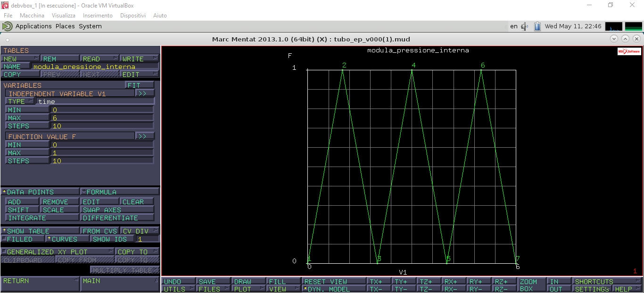Screen dimensions: 644x293
Task: Open the WRITE table submenu
Action: pyautogui.click(x=140, y=59)
